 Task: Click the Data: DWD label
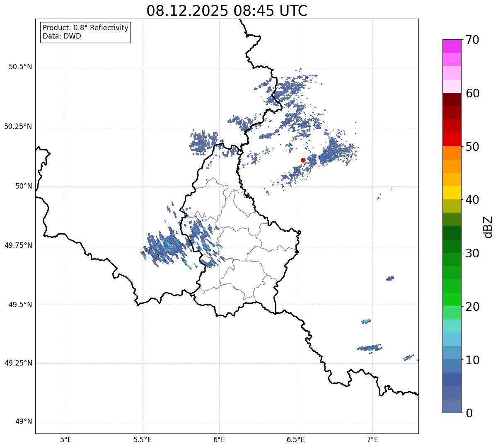click(62, 36)
